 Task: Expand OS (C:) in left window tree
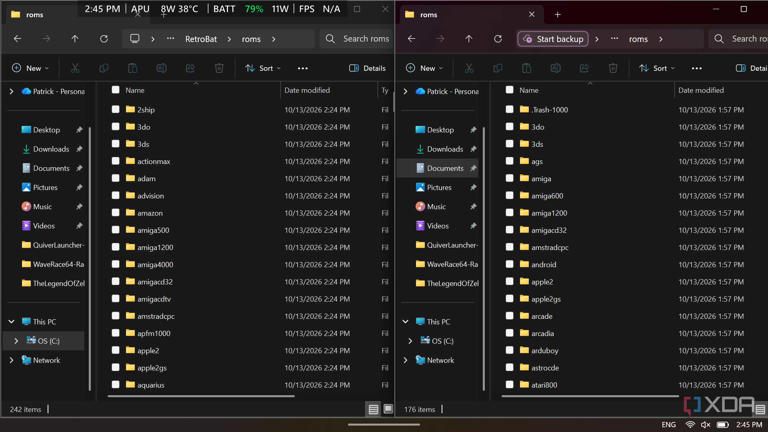(16, 340)
